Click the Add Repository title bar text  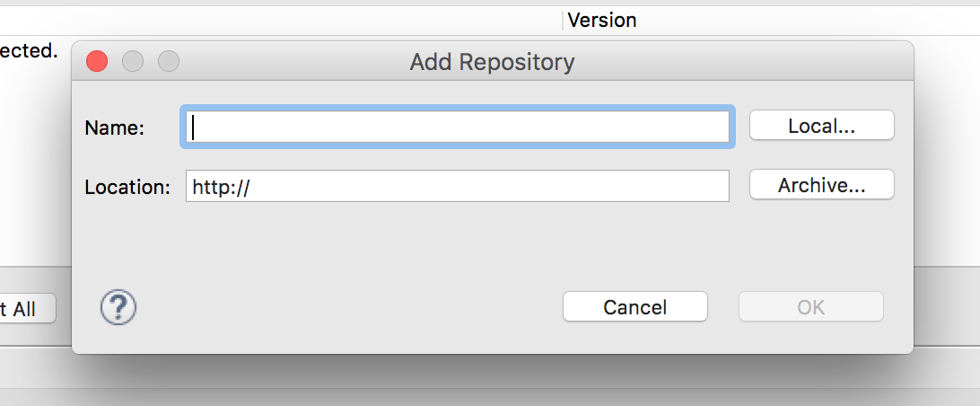click(x=492, y=62)
